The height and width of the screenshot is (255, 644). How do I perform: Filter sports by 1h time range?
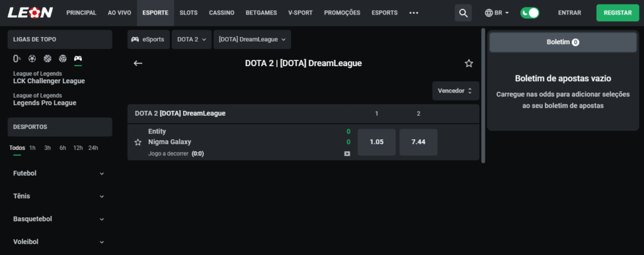coord(32,148)
